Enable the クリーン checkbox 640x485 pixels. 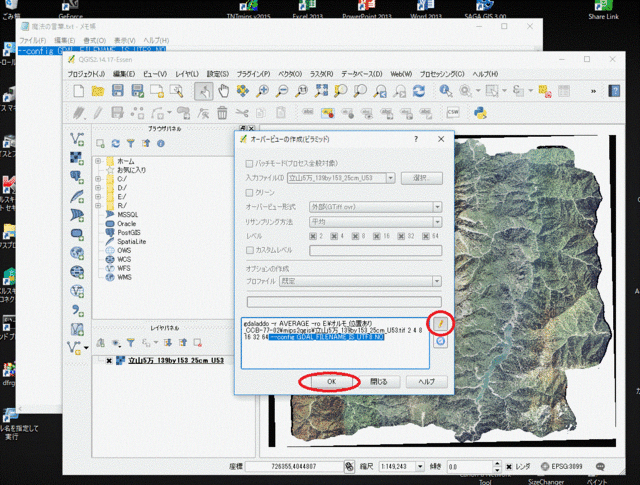click(x=249, y=192)
